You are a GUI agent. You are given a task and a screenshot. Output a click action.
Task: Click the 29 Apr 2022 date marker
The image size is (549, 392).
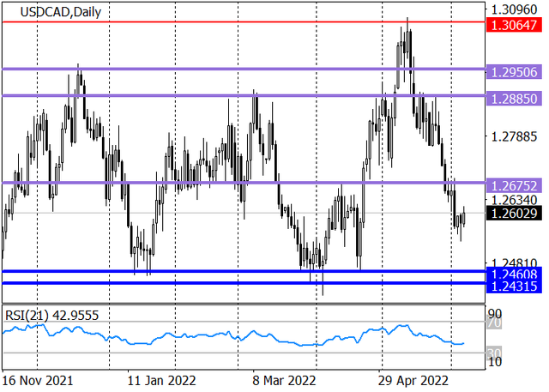pos(413,381)
